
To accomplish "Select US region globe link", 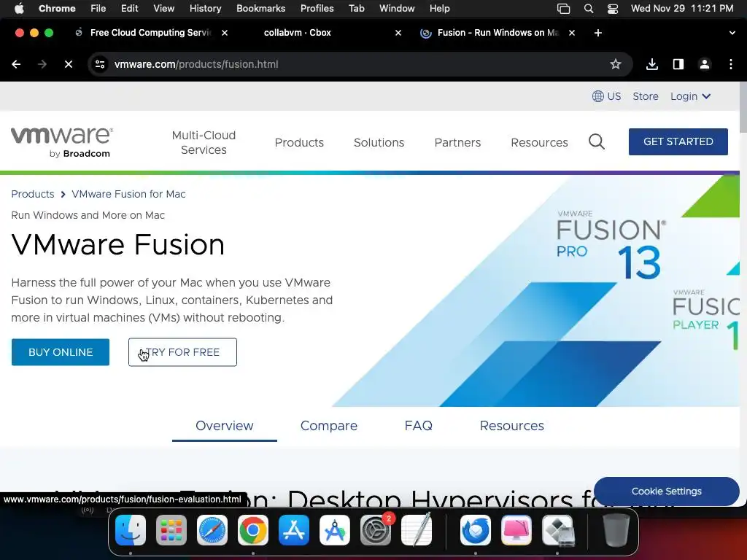I will tap(606, 96).
